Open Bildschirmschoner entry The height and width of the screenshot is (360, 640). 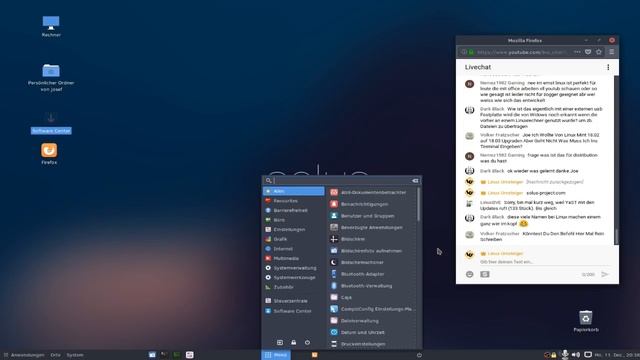pyautogui.click(x=372, y=262)
